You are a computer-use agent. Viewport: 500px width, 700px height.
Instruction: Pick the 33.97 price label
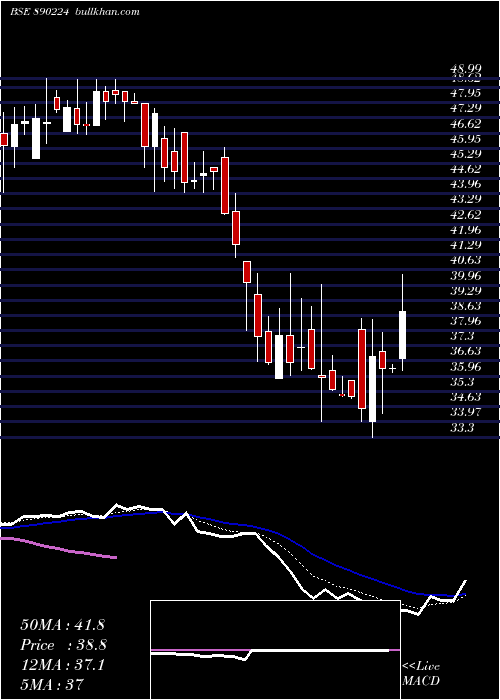coord(466,412)
